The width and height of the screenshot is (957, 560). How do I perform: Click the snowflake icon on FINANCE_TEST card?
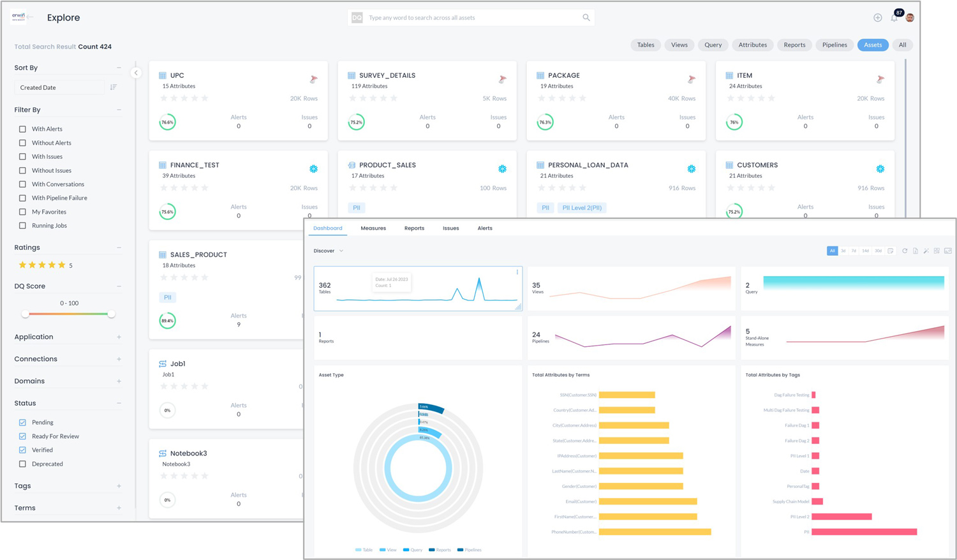click(313, 168)
